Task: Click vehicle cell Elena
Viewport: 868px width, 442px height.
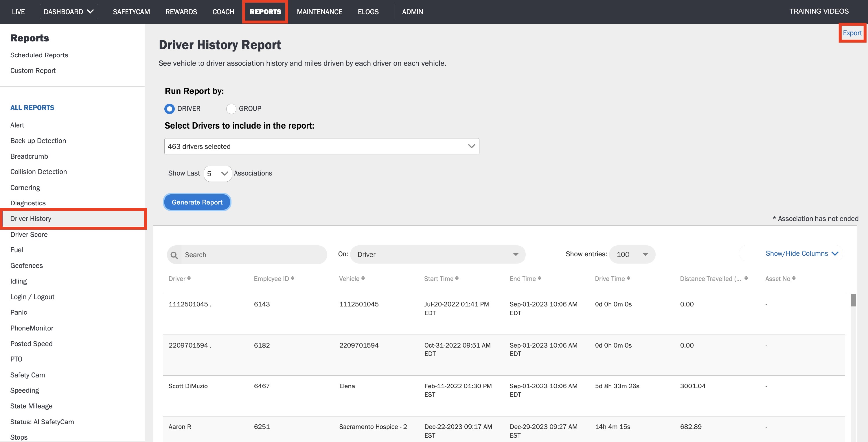Action: (347, 386)
